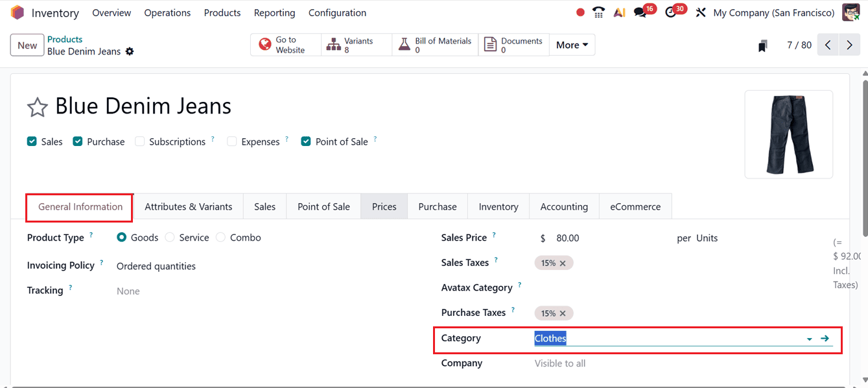Expand the Category dropdown arrow
The width and height of the screenshot is (868, 388).
(809, 338)
